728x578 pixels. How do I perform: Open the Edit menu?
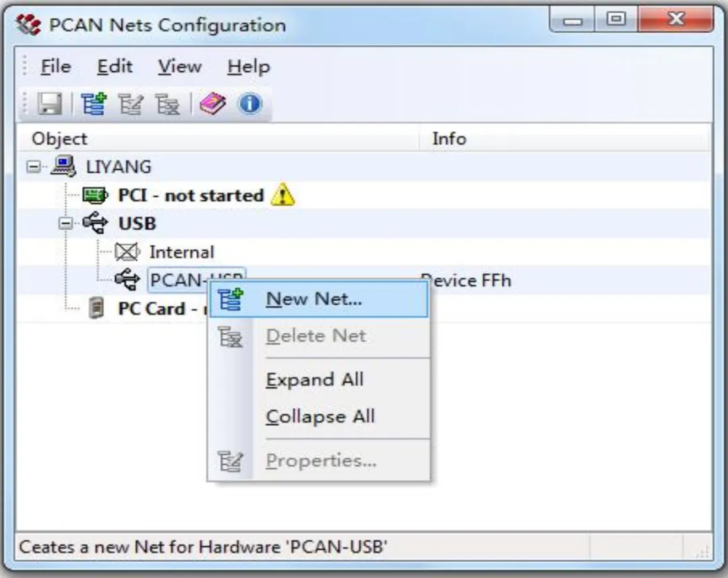(115, 67)
